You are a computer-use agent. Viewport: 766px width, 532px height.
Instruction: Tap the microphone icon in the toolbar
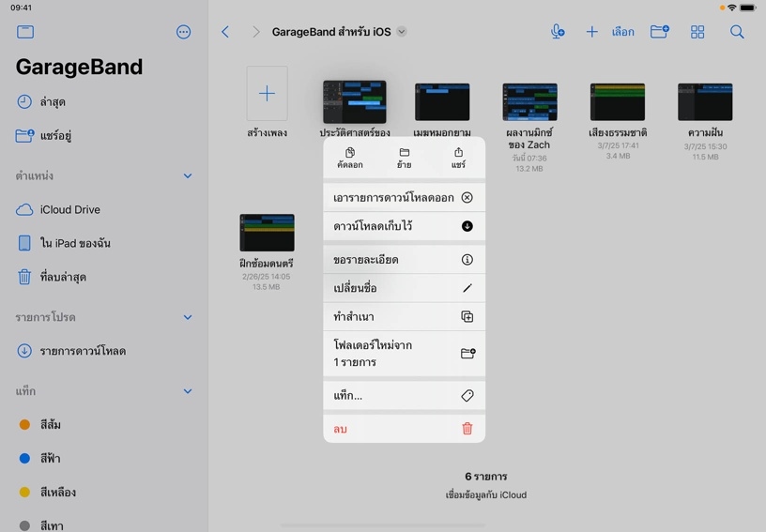(558, 32)
